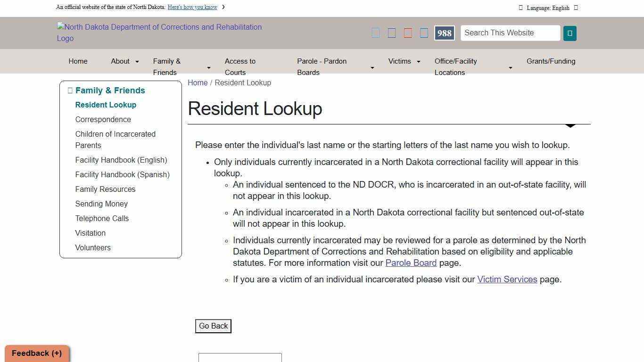Click the 988 suicide lifeline badge
644x362 pixels.
(x=444, y=33)
